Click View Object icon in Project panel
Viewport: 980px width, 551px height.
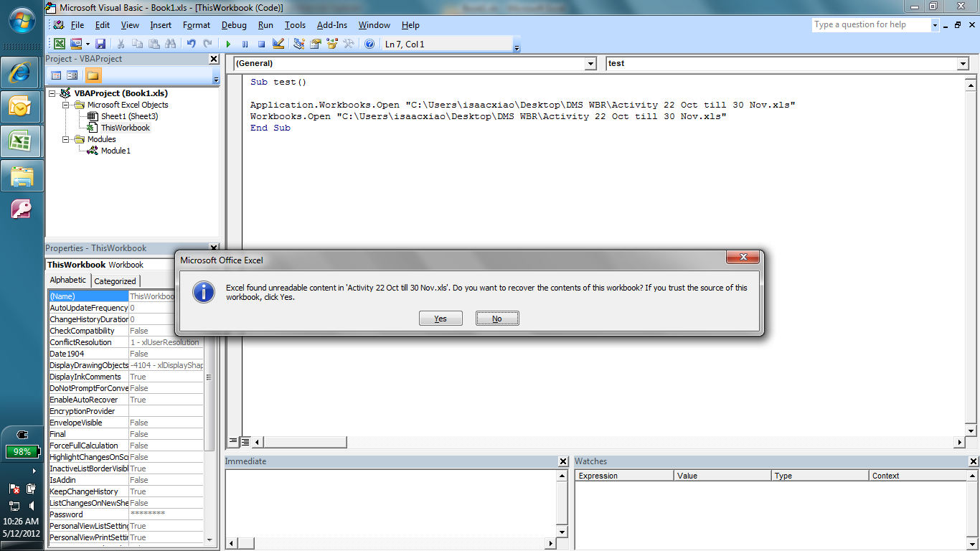[72, 75]
